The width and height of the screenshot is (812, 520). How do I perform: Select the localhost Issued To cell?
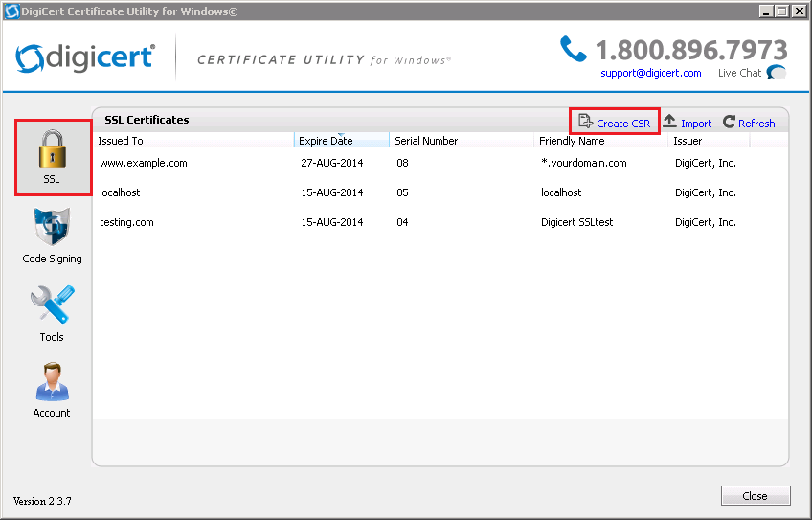(120, 192)
